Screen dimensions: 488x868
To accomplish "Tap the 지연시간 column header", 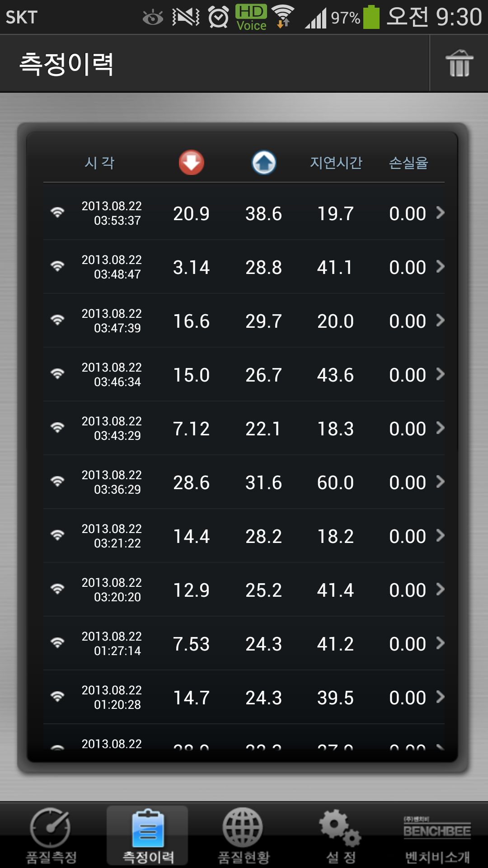I will (x=336, y=163).
